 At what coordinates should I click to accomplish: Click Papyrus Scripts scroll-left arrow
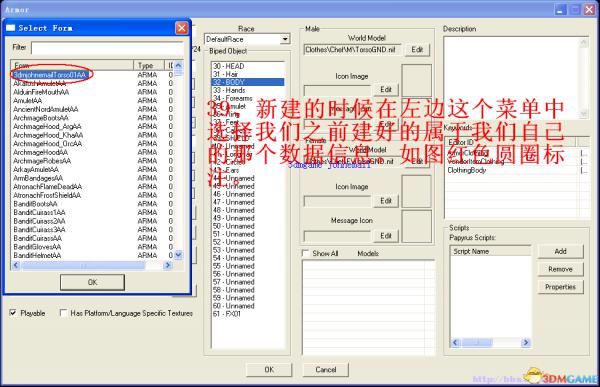455,342
